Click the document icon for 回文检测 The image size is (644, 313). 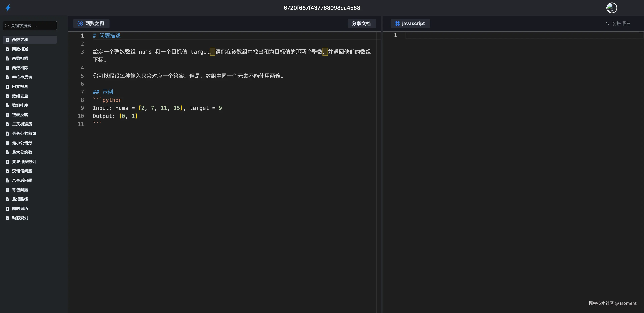pyautogui.click(x=8, y=87)
